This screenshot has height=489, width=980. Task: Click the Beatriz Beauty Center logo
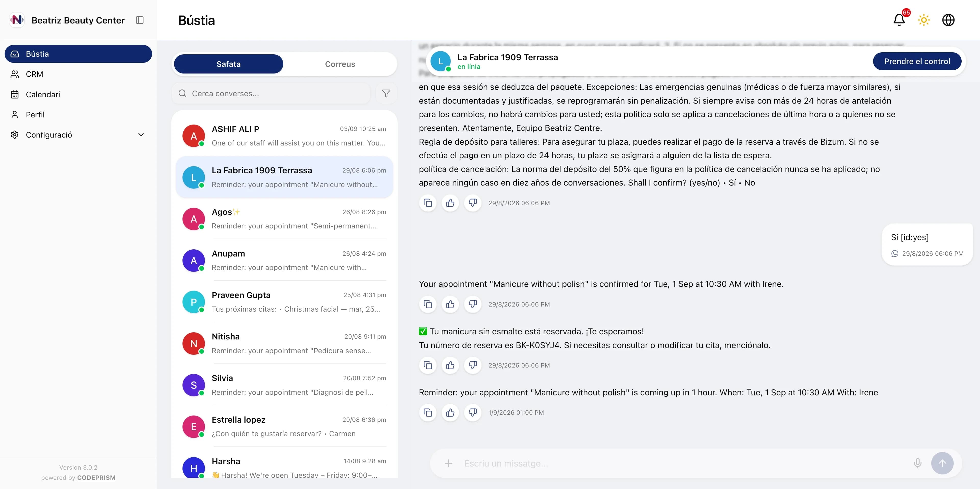tap(17, 20)
